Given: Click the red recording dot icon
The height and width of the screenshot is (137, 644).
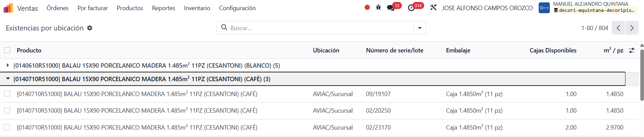Looking at the screenshot, I should coord(367,7).
